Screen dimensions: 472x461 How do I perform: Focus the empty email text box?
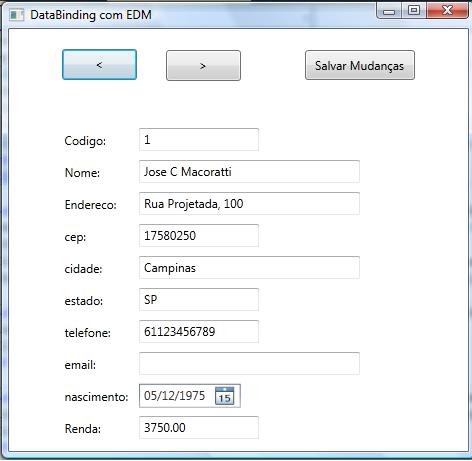tap(249, 363)
